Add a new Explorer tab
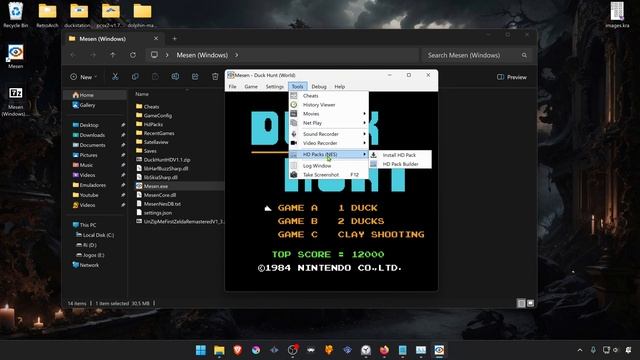 [x=174, y=39]
